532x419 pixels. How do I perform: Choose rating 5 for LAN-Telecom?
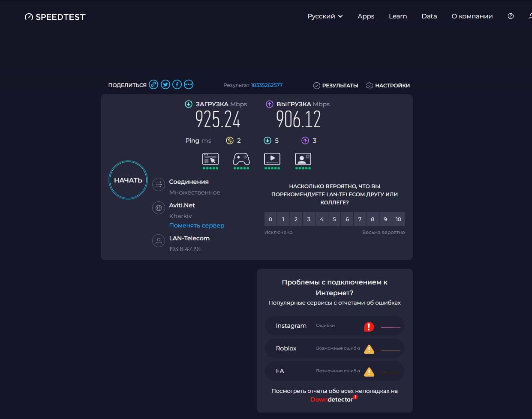coord(334,219)
